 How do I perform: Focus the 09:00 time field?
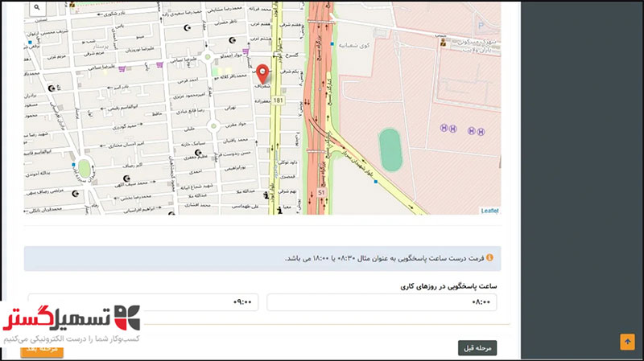tap(145, 302)
